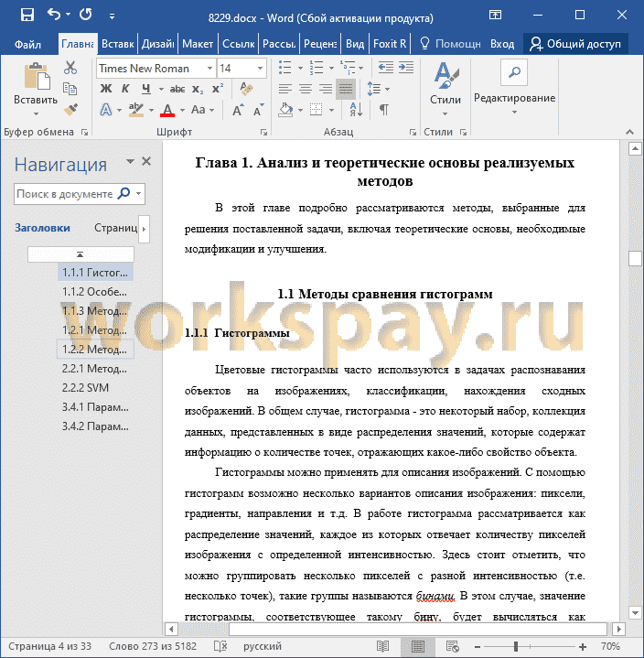Image resolution: width=644 pixels, height=658 pixels.
Task: Decrease paragraph indent
Action: pos(385,68)
